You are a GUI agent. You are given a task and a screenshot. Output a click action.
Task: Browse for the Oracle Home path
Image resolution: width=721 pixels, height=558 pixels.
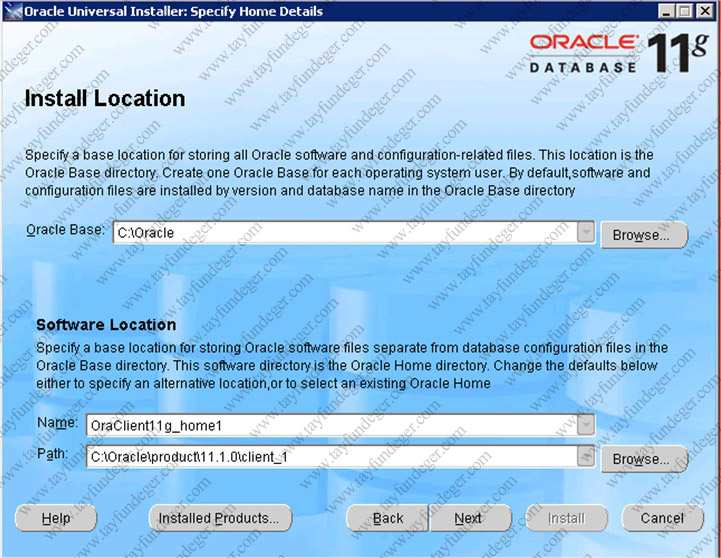644,459
